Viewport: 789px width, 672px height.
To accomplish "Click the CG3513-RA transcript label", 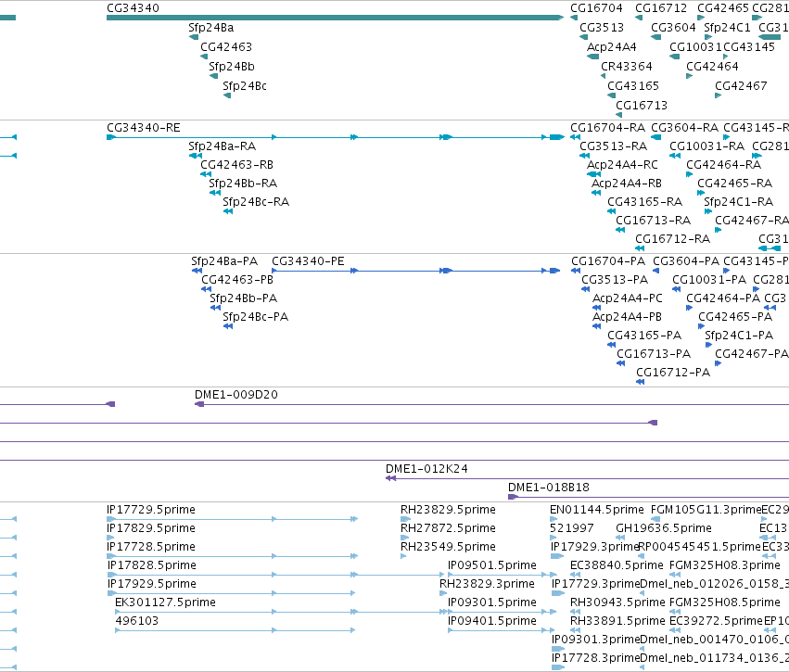I will coord(613,146).
